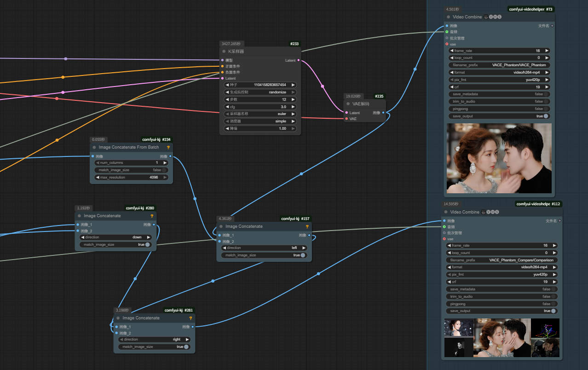Click the Latent output port of K采样器
Screen dimensions: 588x370
point(299,60)
